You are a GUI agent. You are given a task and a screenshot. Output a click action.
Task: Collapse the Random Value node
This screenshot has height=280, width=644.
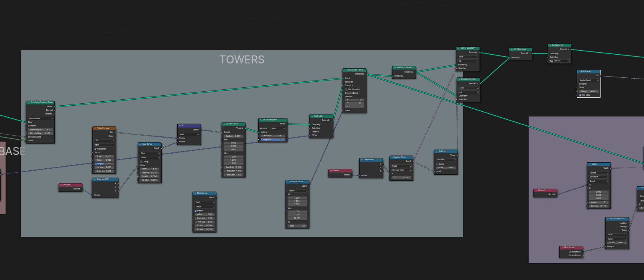(288, 182)
